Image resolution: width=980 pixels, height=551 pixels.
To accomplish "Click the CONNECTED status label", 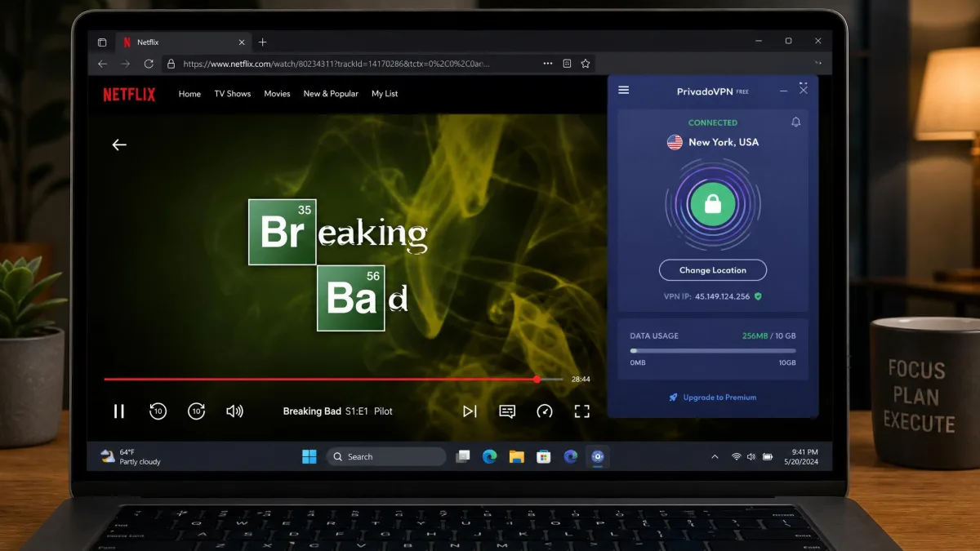I will click(x=713, y=122).
